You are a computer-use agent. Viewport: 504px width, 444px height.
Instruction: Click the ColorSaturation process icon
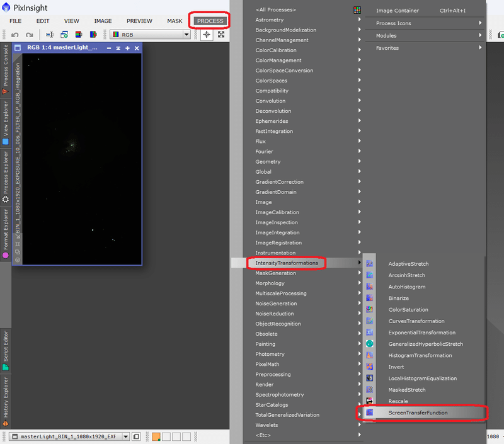coord(370,309)
